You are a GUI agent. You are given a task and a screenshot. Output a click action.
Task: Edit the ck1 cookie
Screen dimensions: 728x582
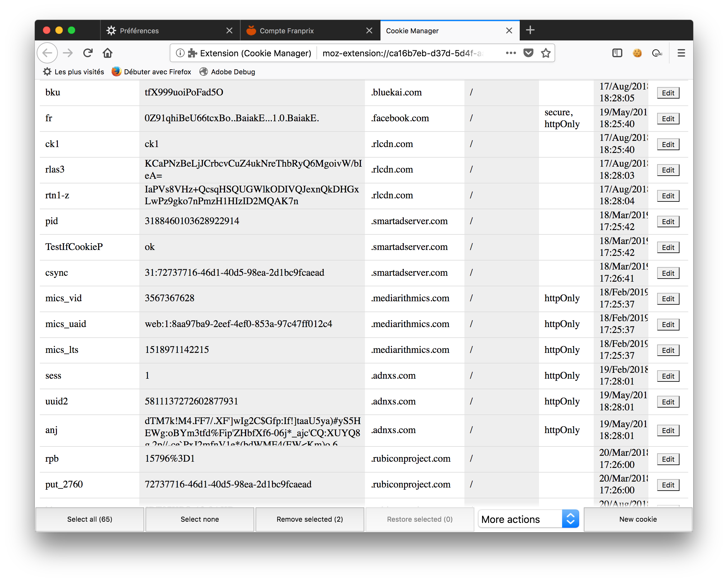(x=668, y=144)
